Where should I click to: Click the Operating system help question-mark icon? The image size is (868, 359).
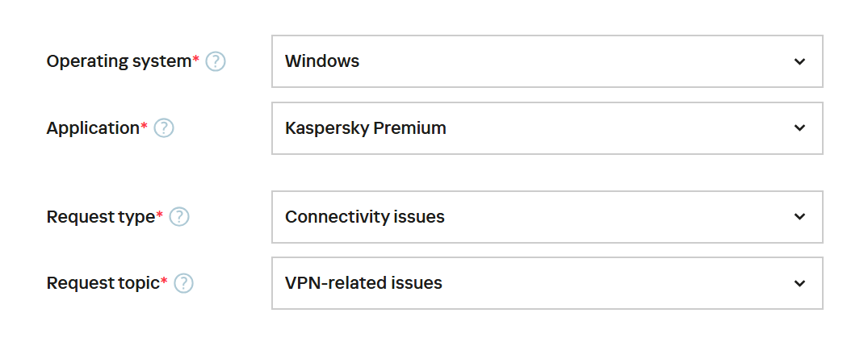point(216,61)
